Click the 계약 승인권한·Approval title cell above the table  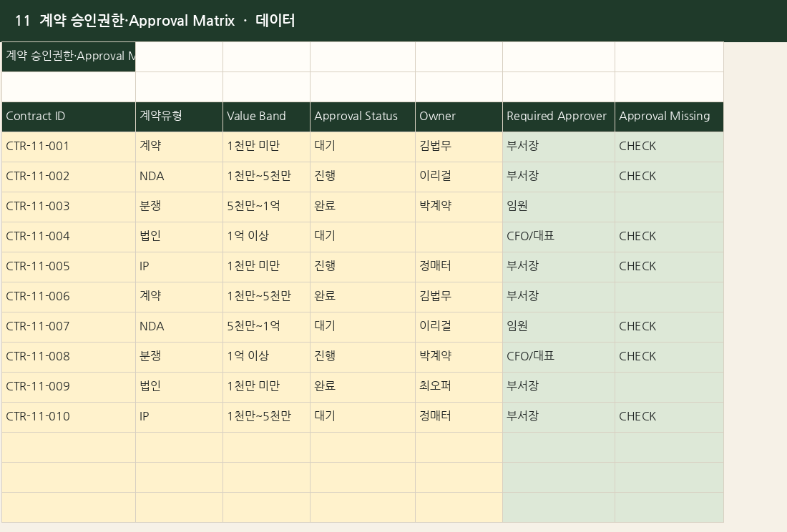[x=69, y=56]
